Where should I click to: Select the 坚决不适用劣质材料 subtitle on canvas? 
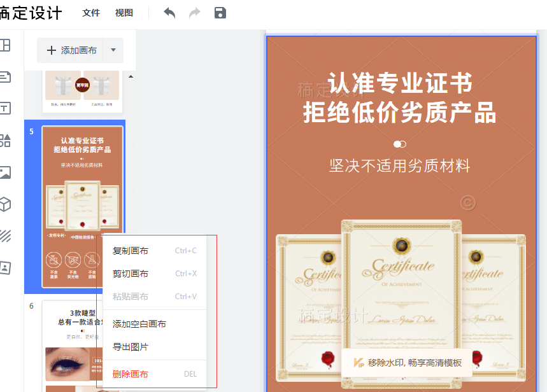pos(400,165)
